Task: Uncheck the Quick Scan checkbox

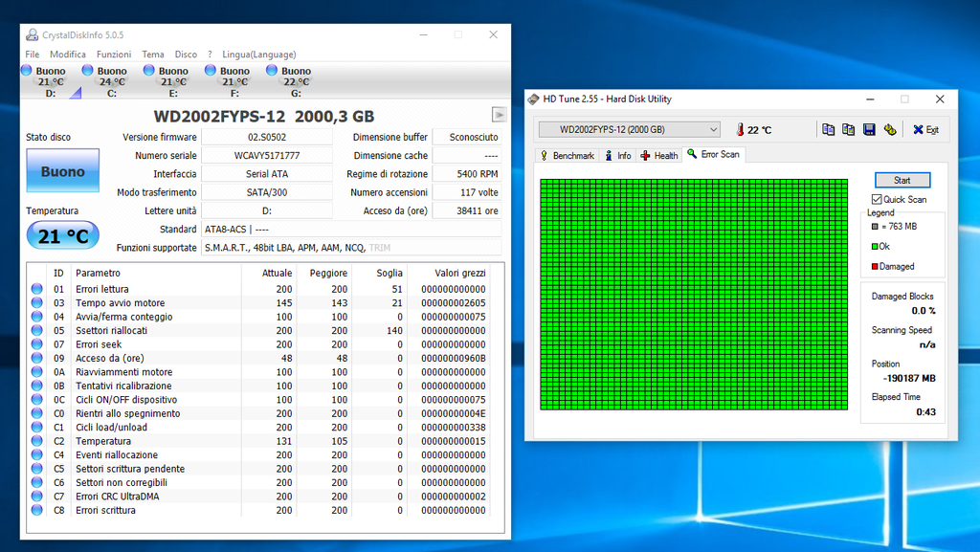Action: pos(877,199)
